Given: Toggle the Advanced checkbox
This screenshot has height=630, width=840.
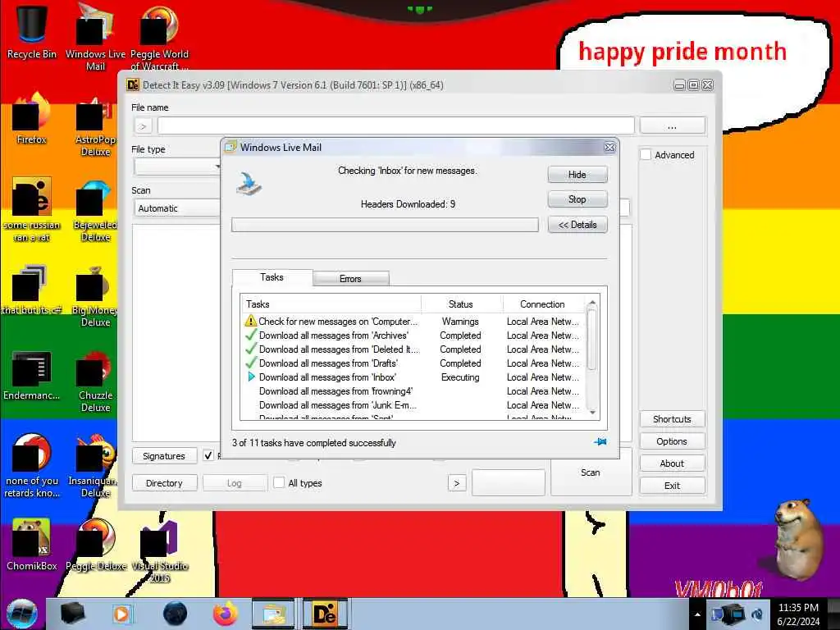Looking at the screenshot, I should point(646,155).
